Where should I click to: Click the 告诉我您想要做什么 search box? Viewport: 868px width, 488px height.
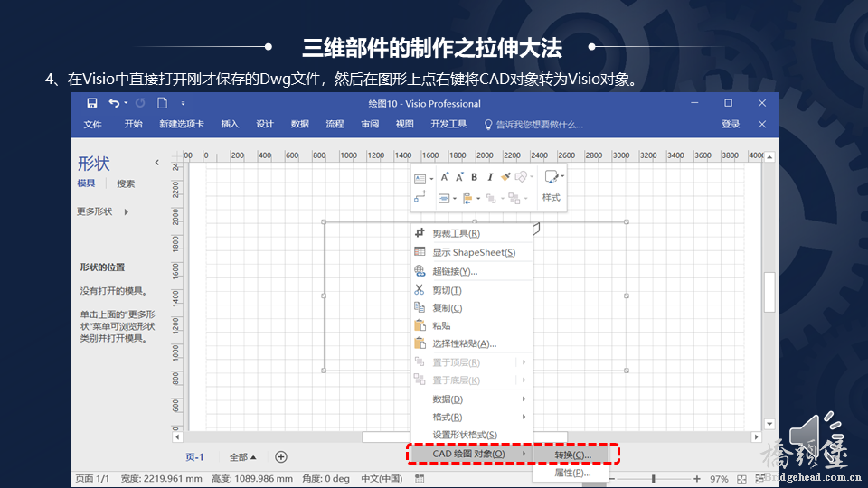(533, 125)
